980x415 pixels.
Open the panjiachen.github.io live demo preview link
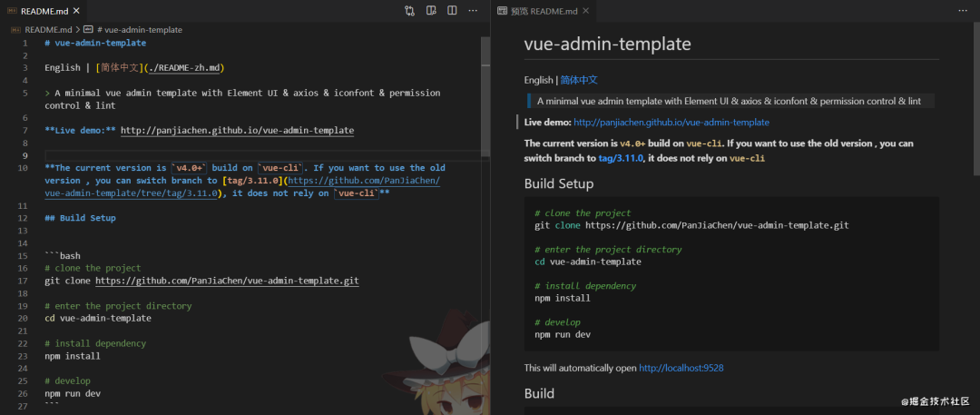671,122
